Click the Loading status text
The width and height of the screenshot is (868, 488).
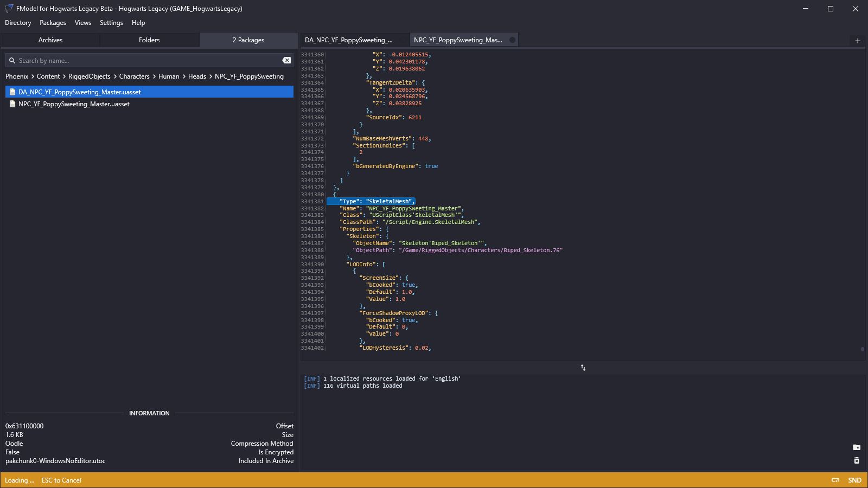click(20, 480)
